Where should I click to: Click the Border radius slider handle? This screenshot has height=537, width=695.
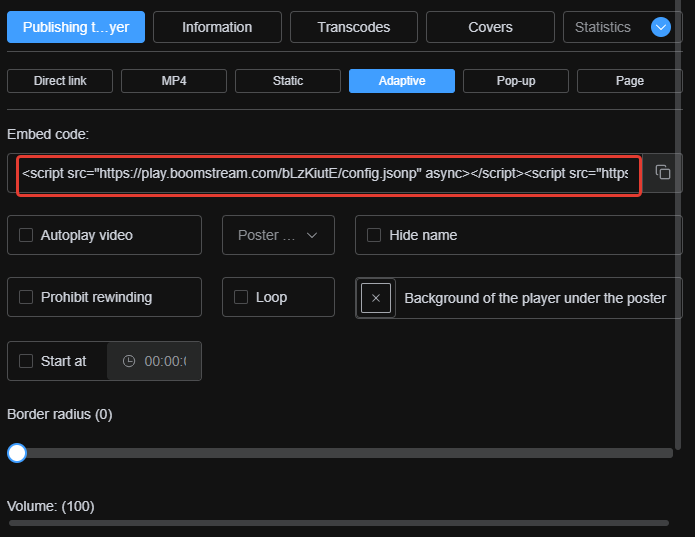(x=17, y=453)
